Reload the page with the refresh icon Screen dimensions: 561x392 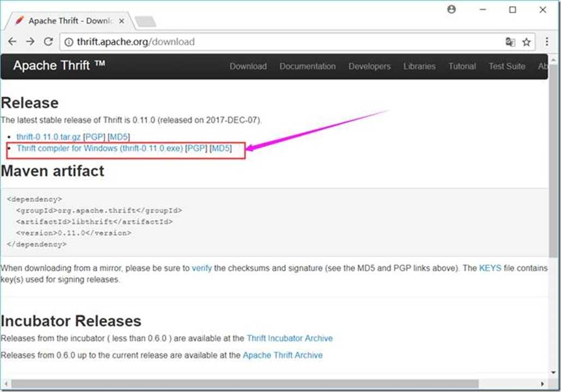(49, 41)
